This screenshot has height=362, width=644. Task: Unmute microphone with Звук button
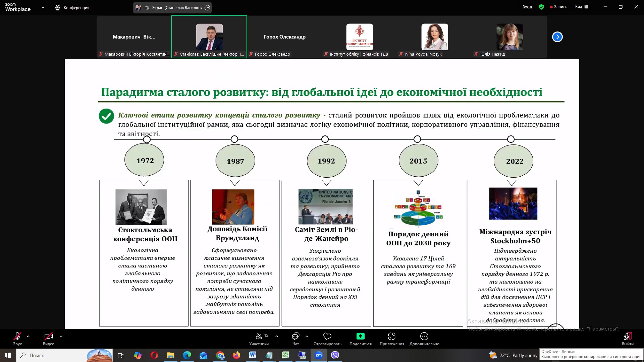coord(17,339)
